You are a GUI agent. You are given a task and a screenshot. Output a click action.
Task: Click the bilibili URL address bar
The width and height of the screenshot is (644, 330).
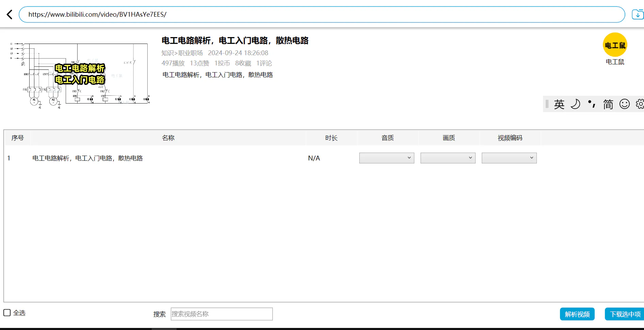point(321,15)
